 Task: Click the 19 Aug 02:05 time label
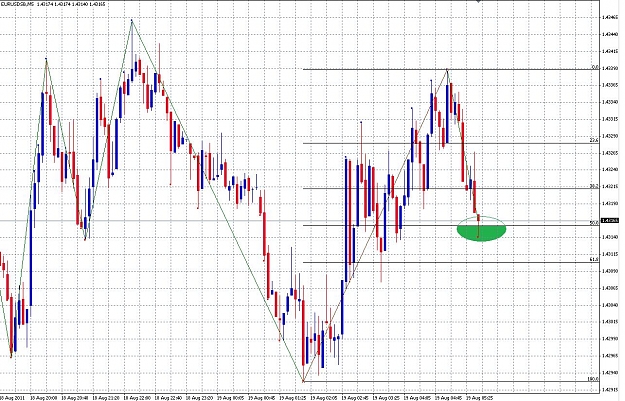323,398
